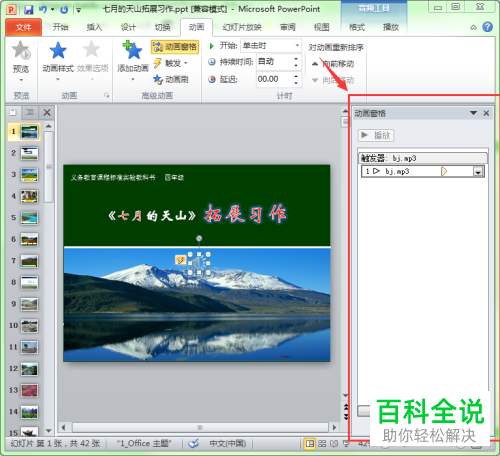Click the "1_Office 主题" theme status text
Image resolution: width=500 pixels, height=456 pixels.
(144, 443)
